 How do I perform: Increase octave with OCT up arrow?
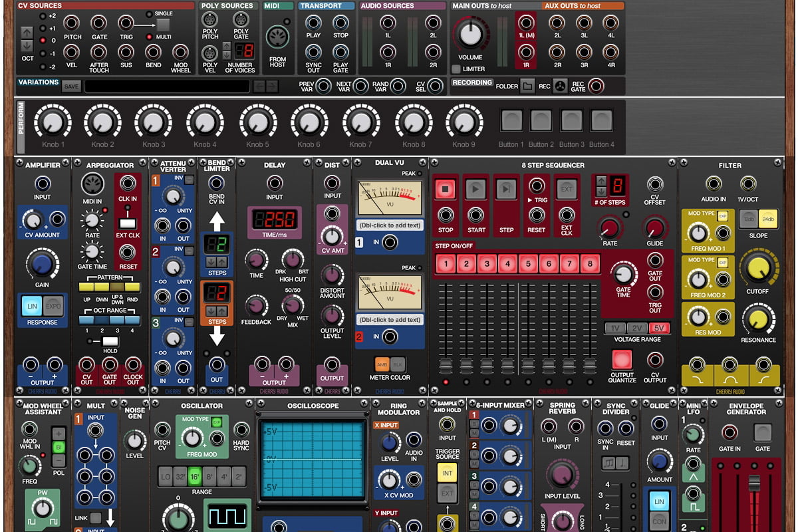(x=27, y=33)
